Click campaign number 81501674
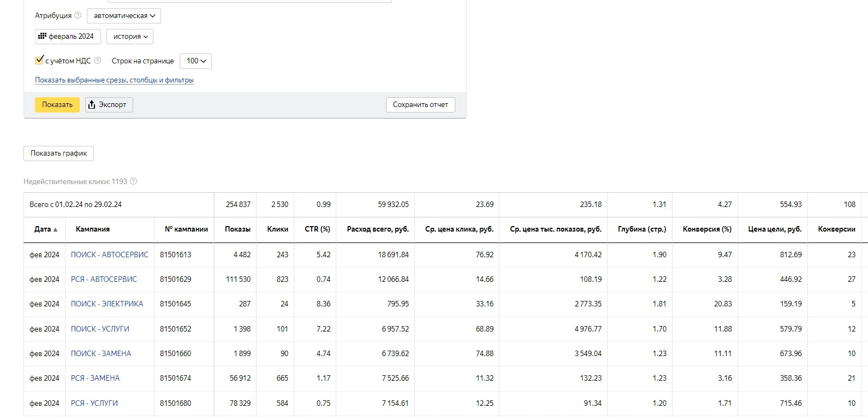 [x=176, y=378]
